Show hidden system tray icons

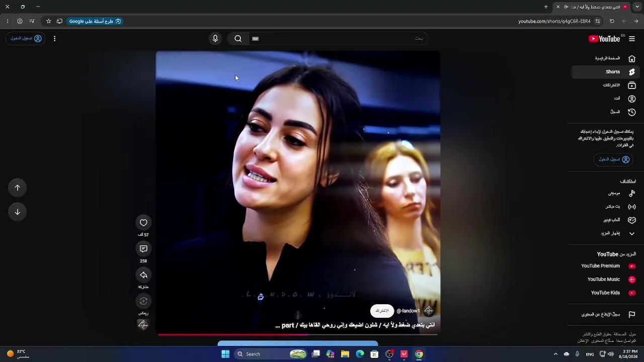555,354
